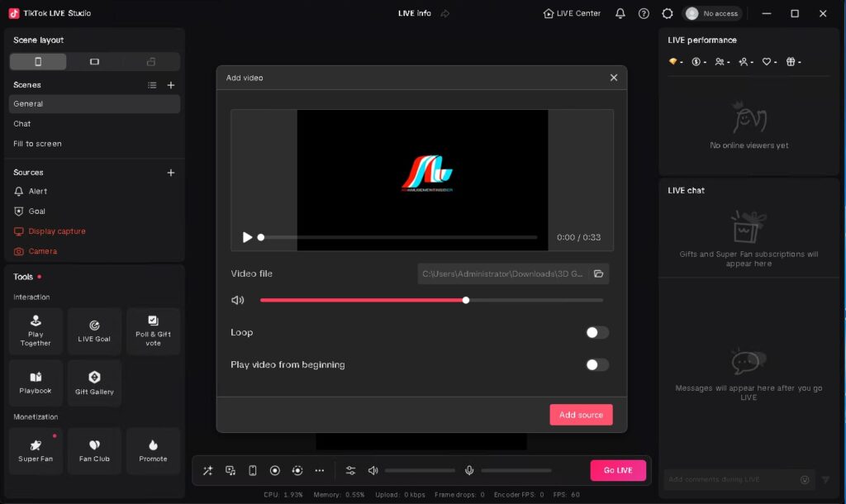Viewport: 846px width, 504px height.
Task: Switch to the Chat scene
Action: (22, 123)
